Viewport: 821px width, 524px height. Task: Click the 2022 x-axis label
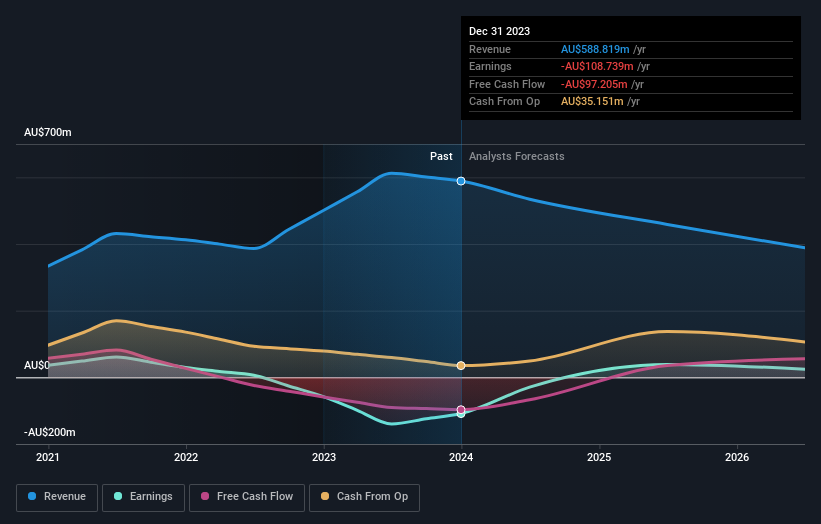click(x=186, y=458)
